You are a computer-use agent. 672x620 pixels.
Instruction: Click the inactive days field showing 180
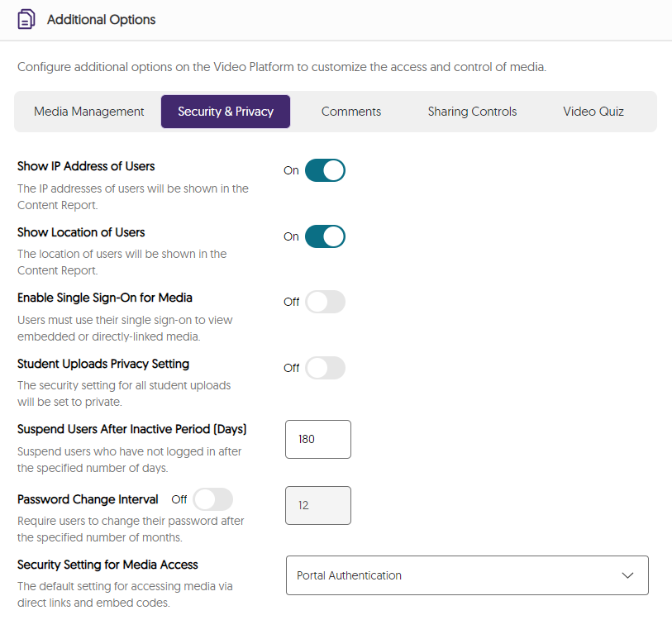pos(317,439)
